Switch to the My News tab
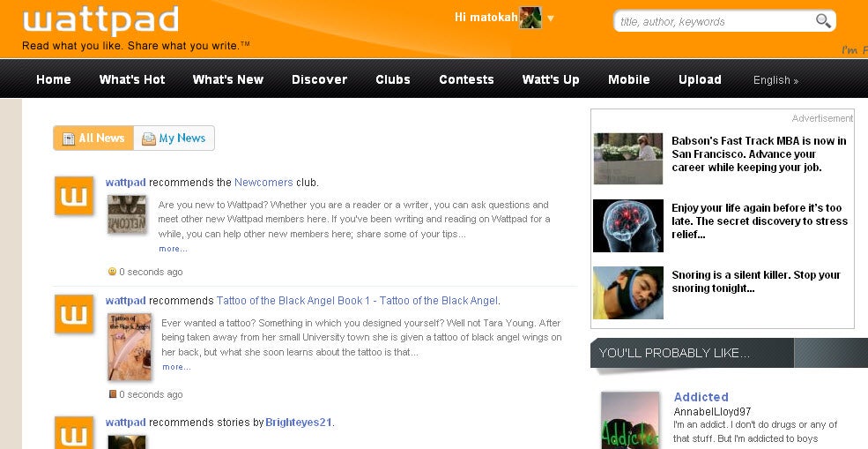The height and width of the screenshot is (449, 868). coord(174,138)
